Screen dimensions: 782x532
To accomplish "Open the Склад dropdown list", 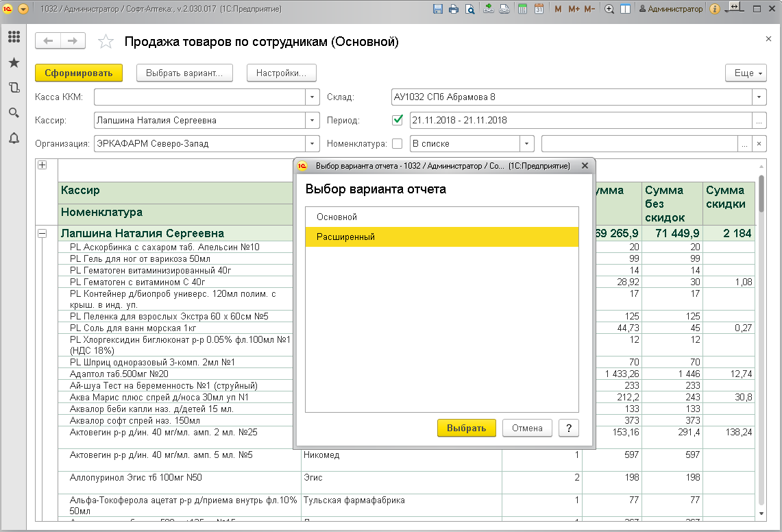I will [x=759, y=97].
